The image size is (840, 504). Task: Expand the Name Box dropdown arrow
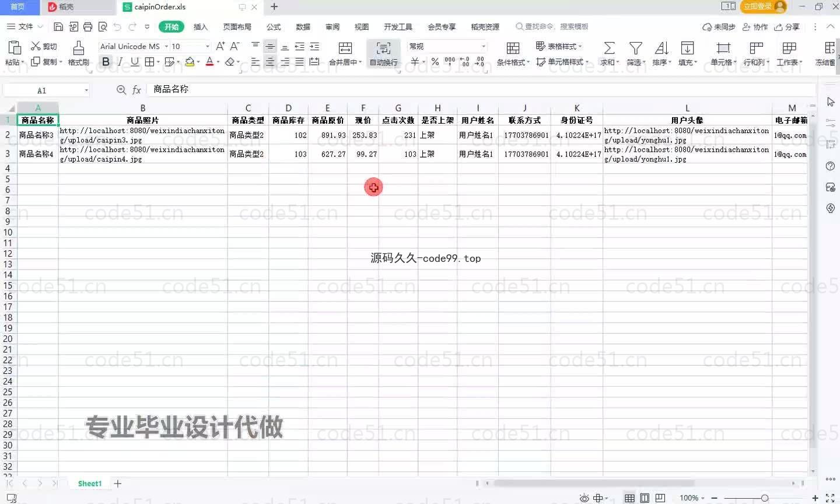click(86, 90)
